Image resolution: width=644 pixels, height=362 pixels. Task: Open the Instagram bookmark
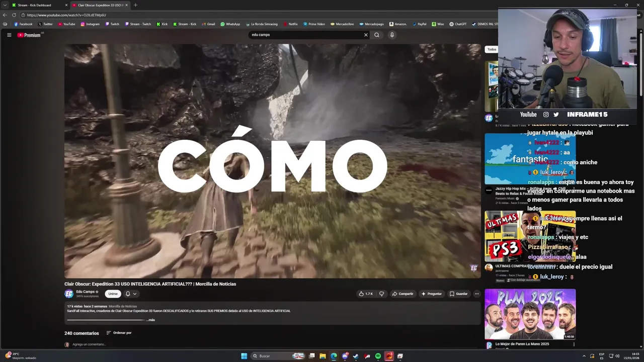(x=90, y=24)
